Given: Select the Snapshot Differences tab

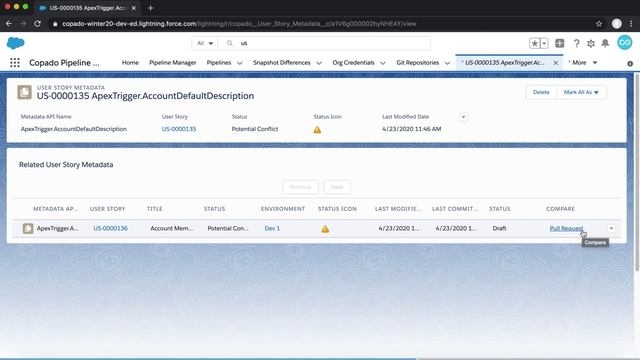Looking at the screenshot, I should pos(282,62).
